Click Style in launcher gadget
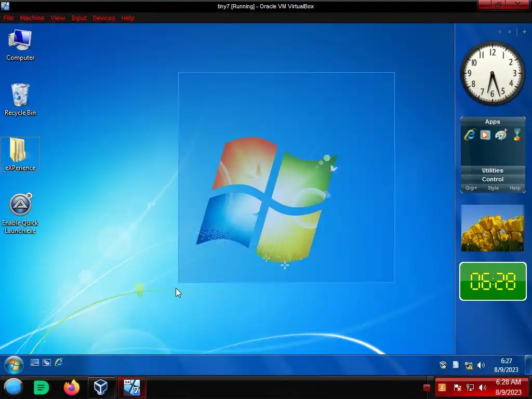This screenshot has width=532, height=399. coord(493,188)
